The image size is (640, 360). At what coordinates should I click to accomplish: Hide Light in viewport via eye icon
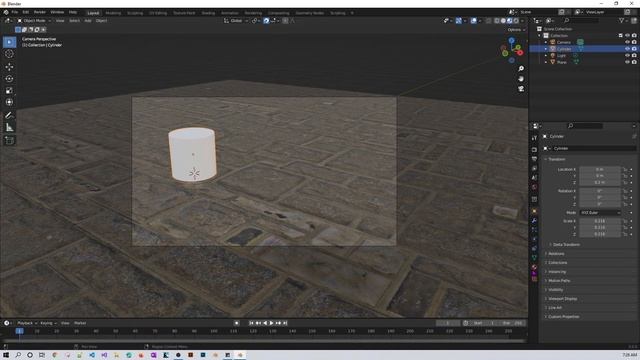pos(627,55)
